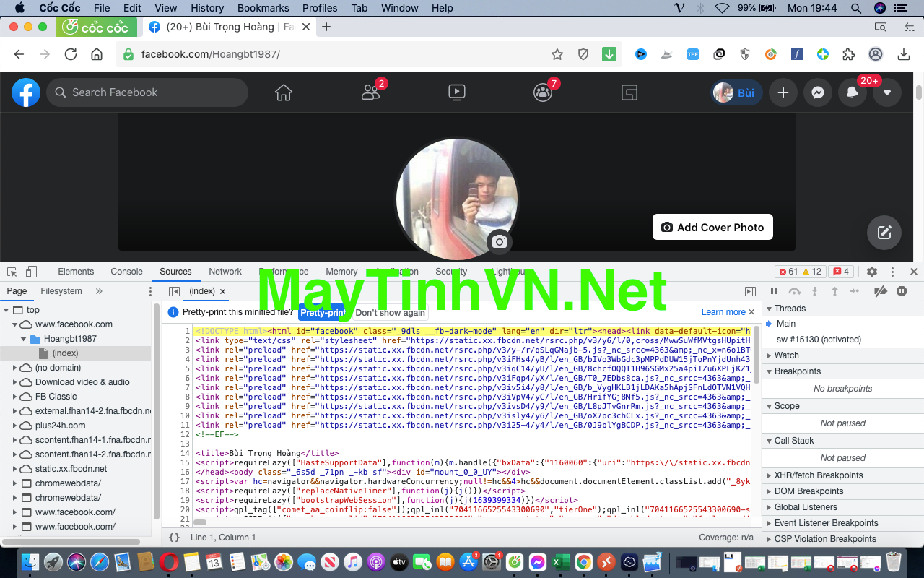
Task: Click the step over function icon
Action: (795, 291)
